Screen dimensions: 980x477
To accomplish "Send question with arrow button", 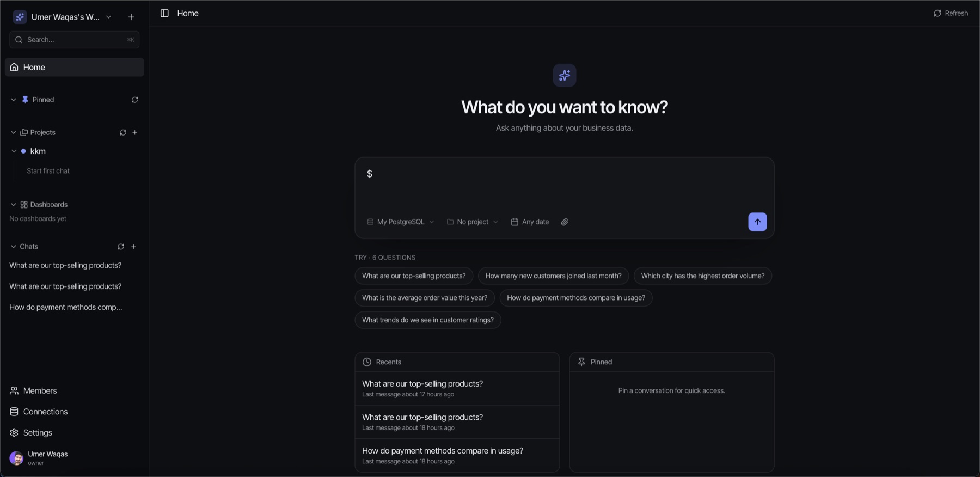I will pyautogui.click(x=757, y=222).
